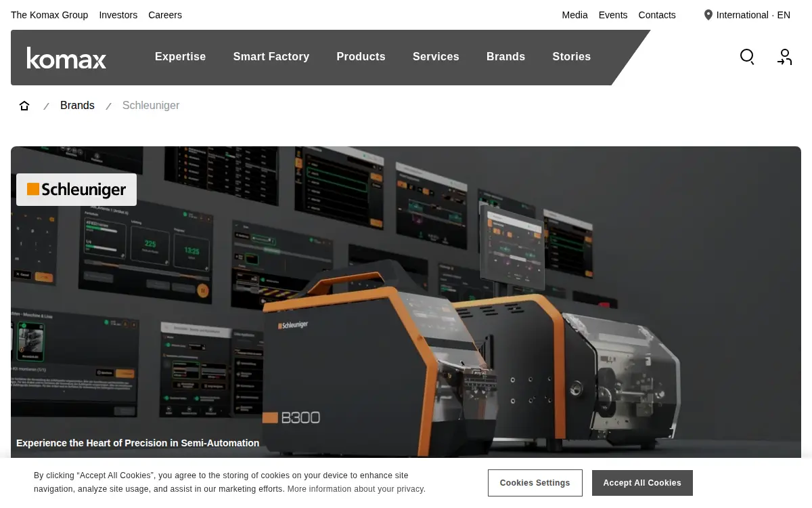The height and width of the screenshot is (508, 812).
Task: Open the Stories menu
Action: tap(571, 57)
